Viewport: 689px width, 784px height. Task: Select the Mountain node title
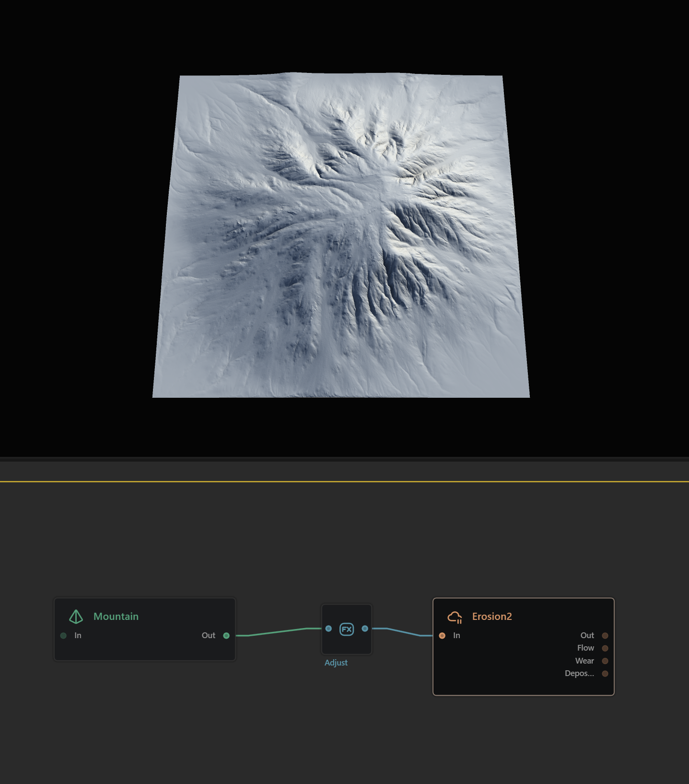pos(116,617)
